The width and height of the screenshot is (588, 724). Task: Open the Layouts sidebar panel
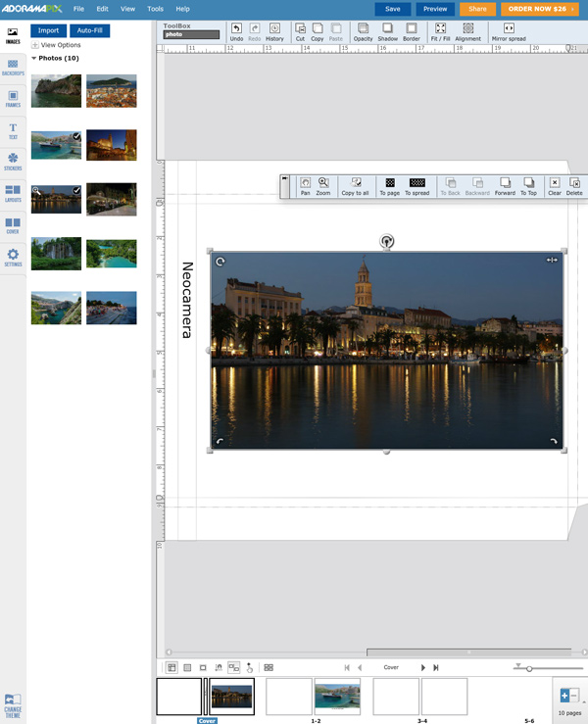[13, 193]
